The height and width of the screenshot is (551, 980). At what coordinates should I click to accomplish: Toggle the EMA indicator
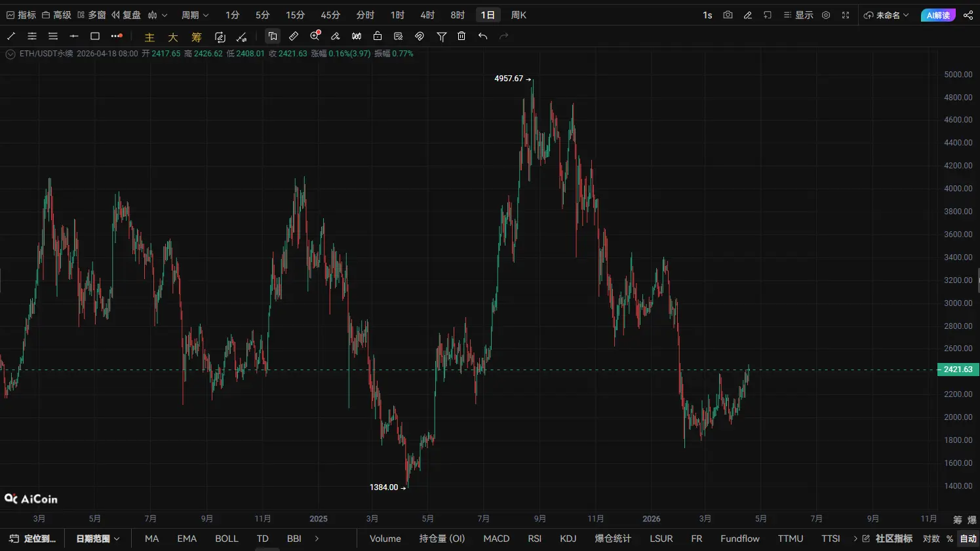187,539
